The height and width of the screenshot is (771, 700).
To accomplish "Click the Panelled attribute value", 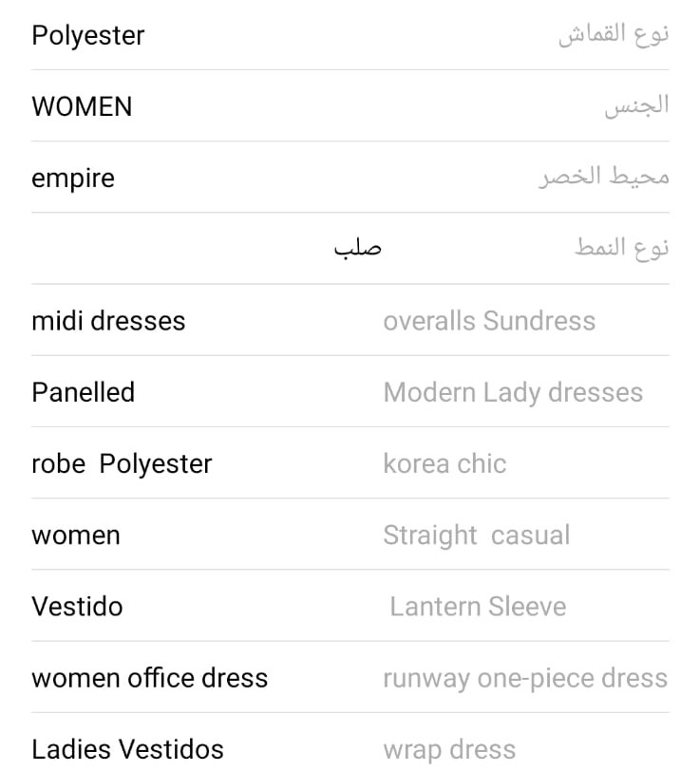I will pos(84,392).
